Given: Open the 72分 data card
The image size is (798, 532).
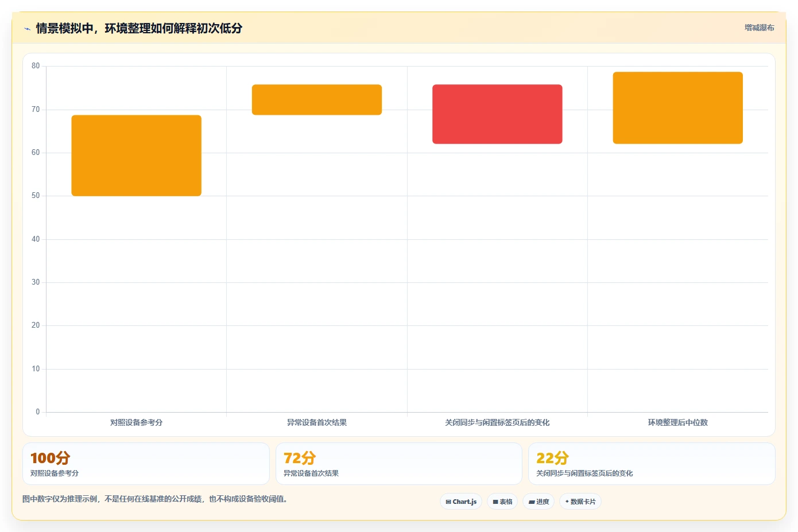Looking at the screenshot, I should (399, 464).
